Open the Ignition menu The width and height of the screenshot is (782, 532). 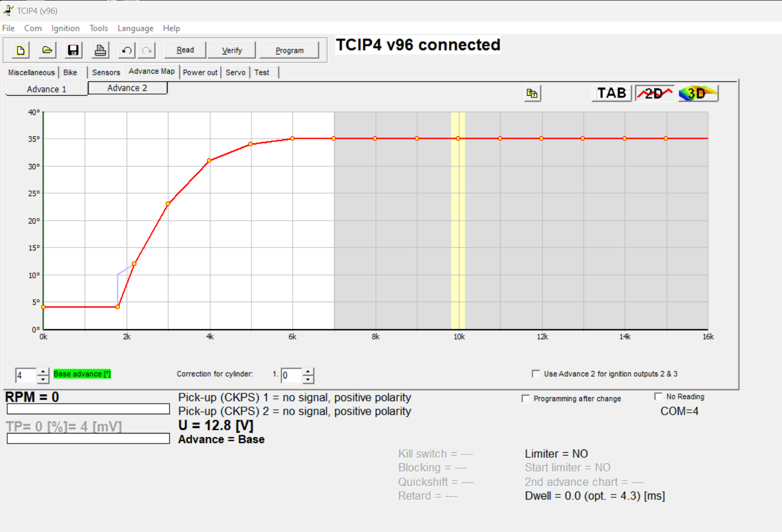pos(65,28)
